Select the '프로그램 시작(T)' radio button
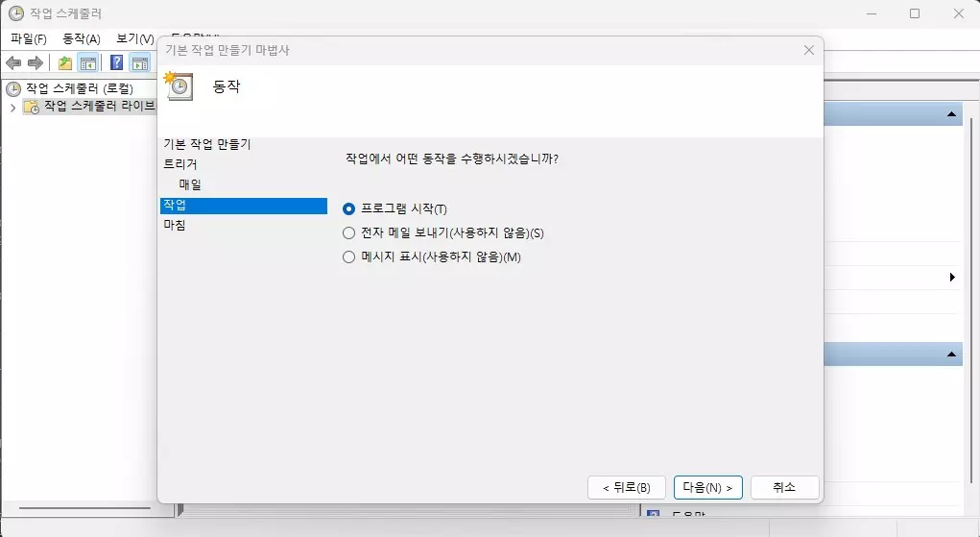 pyautogui.click(x=348, y=209)
